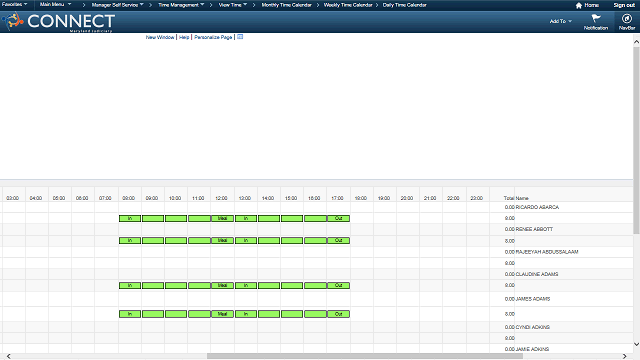The image size is (640, 360).
Task: Click the 17:00 column header
Action: [337, 198]
